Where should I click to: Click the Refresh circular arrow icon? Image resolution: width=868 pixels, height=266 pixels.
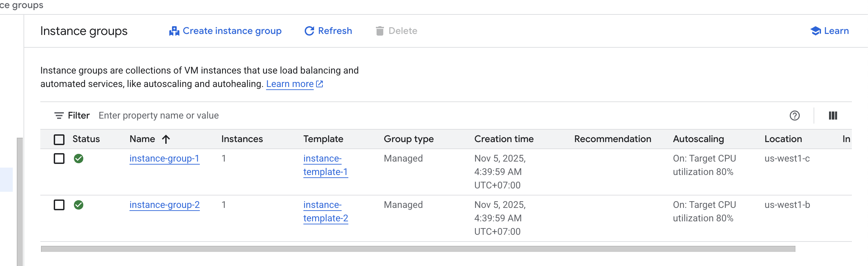point(309,31)
